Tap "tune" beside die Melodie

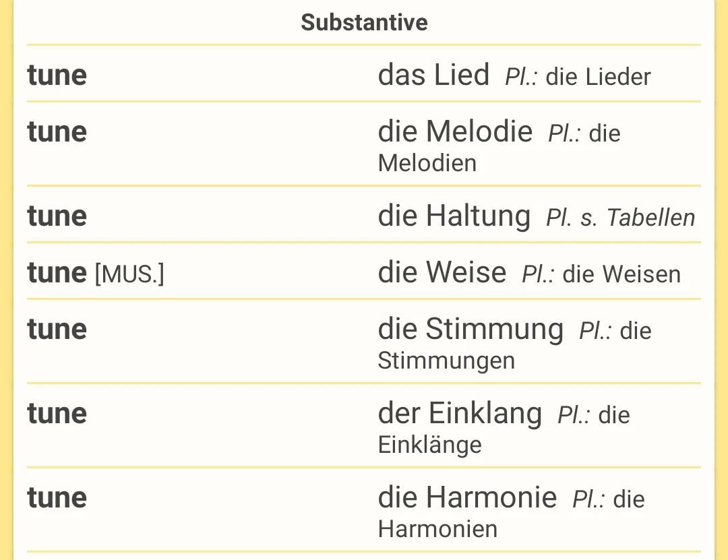[x=57, y=131]
